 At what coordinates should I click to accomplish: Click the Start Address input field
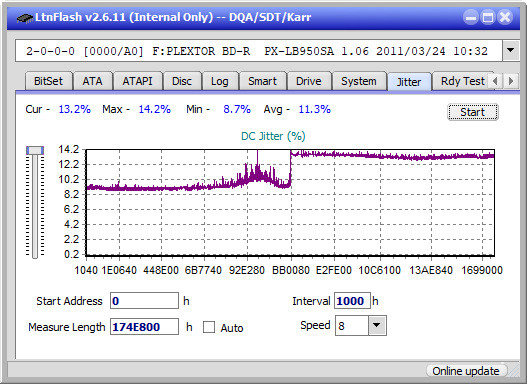145,301
